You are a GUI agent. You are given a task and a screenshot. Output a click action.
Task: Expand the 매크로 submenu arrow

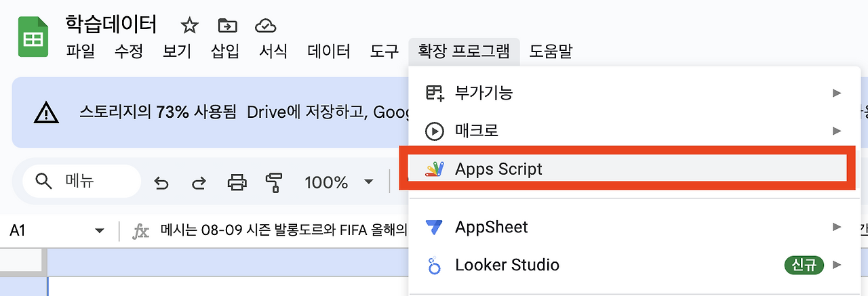click(x=837, y=130)
